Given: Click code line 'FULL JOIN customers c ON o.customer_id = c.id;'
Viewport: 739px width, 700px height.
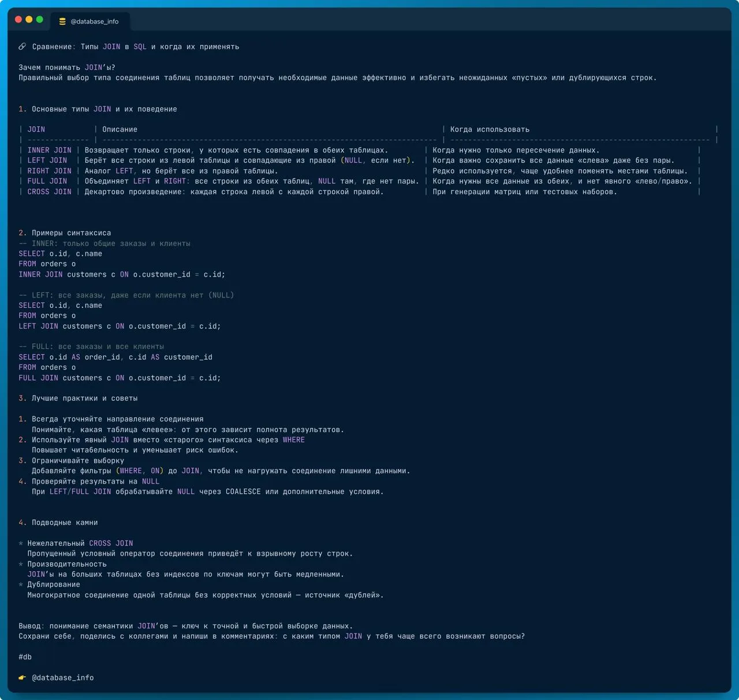Looking at the screenshot, I should pos(120,378).
